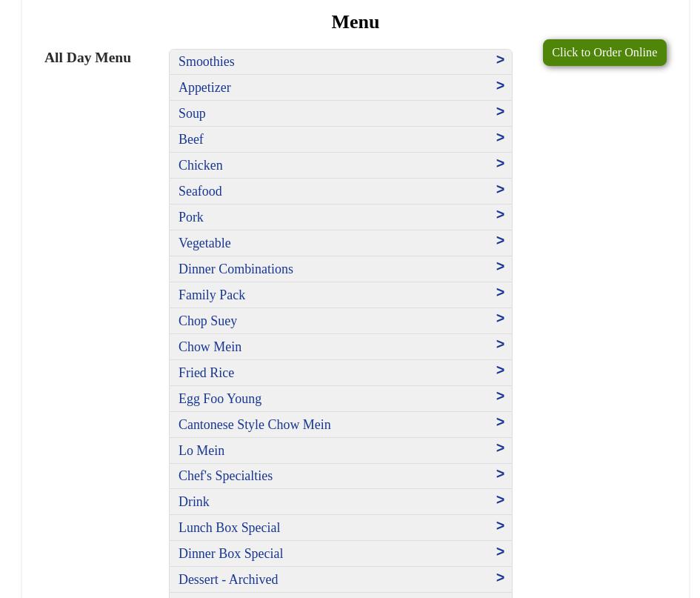Expand the Appetizer section chevron
This screenshot has width=700, height=598.
coord(500,86)
